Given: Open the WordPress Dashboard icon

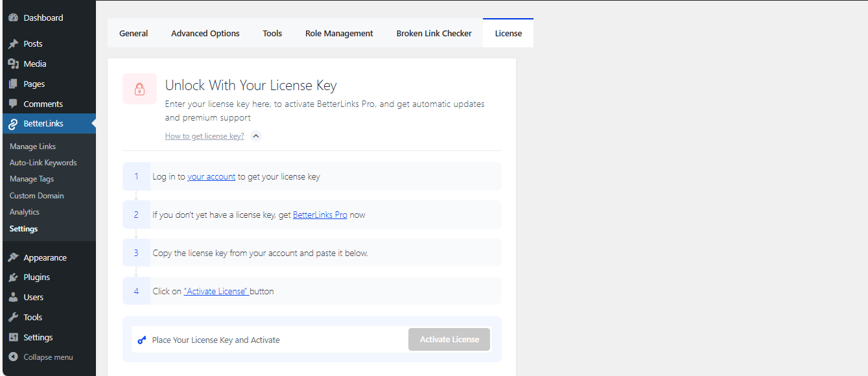Looking at the screenshot, I should 14,18.
